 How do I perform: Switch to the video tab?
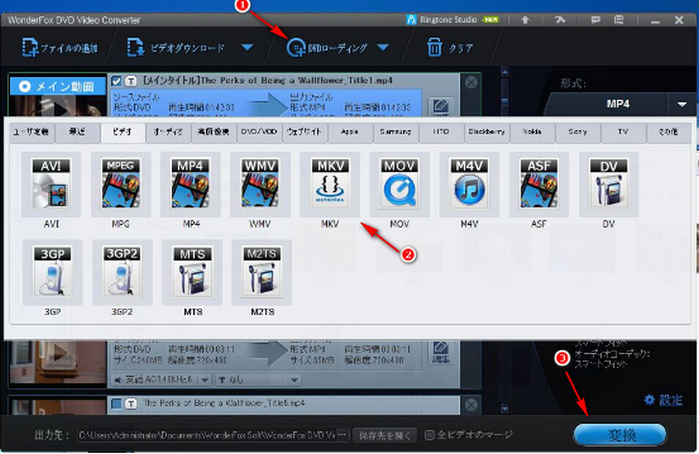coord(123,132)
